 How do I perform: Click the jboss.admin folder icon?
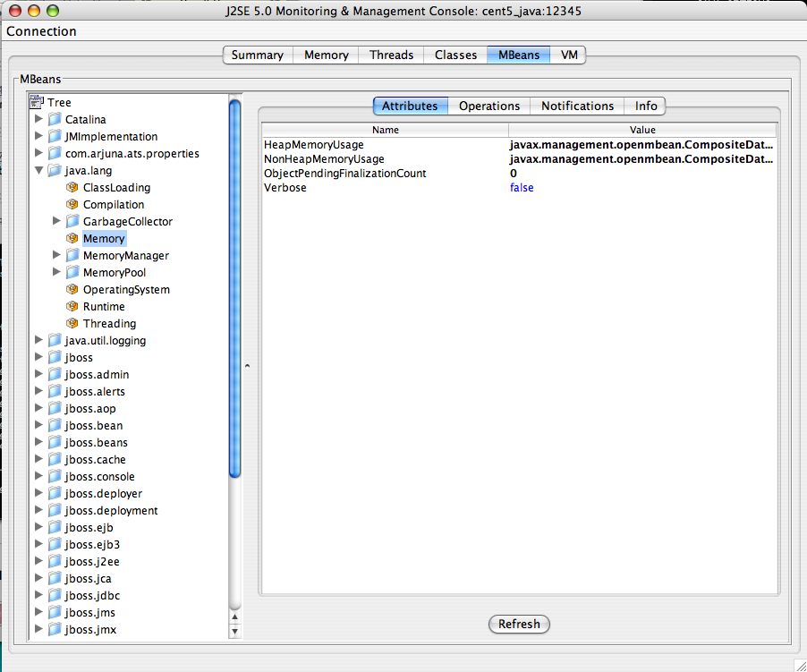point(55,374)
